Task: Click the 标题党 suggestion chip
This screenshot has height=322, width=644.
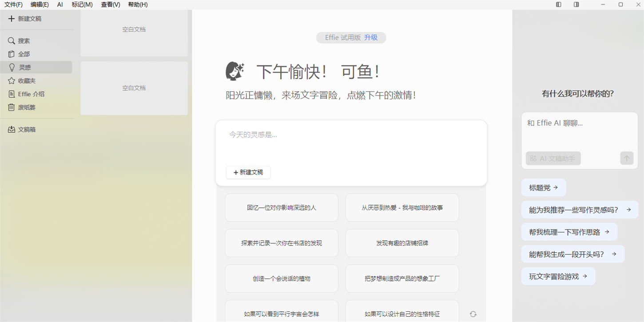Action: tap(543, 187)
